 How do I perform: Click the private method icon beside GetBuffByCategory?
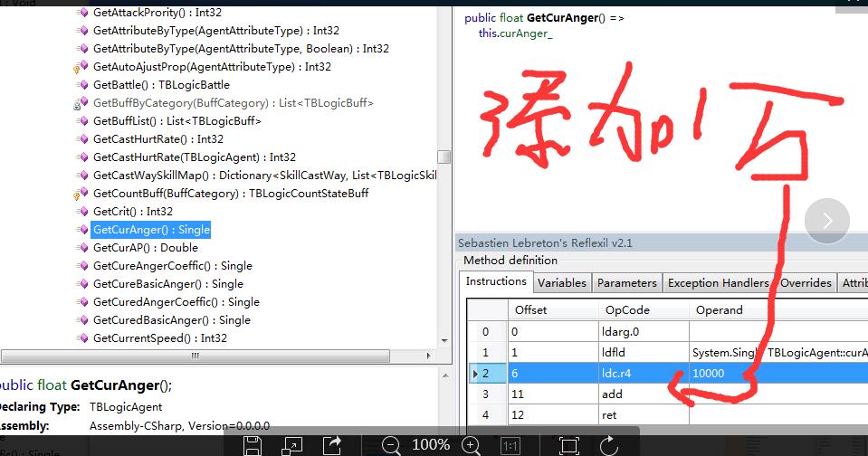coord(81,103)
